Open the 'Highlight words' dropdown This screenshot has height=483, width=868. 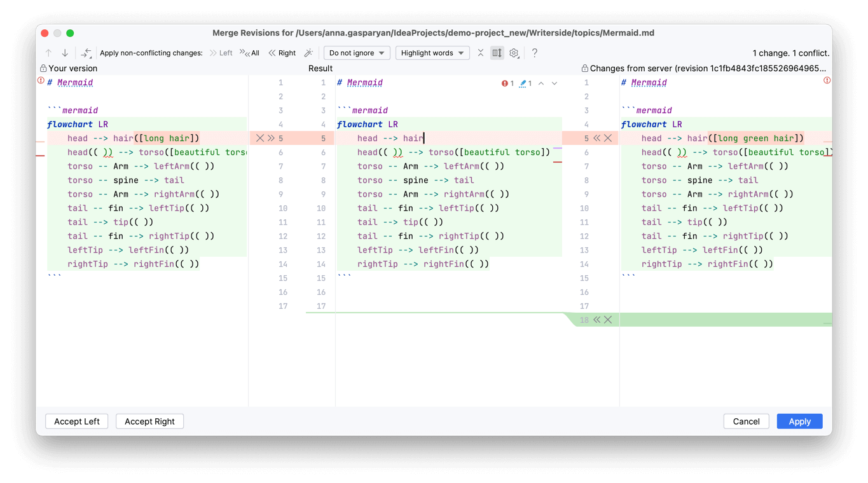point(432,53)
